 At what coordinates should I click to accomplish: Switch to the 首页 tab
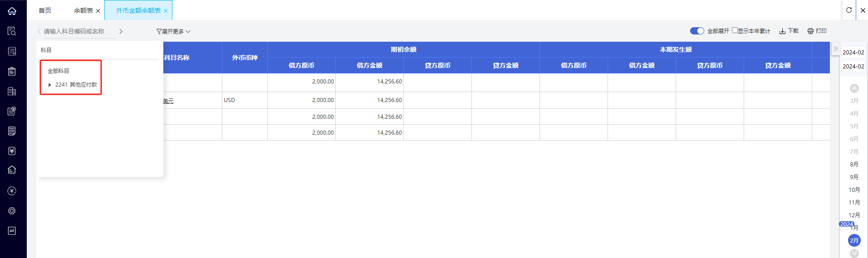pos(45,10)
